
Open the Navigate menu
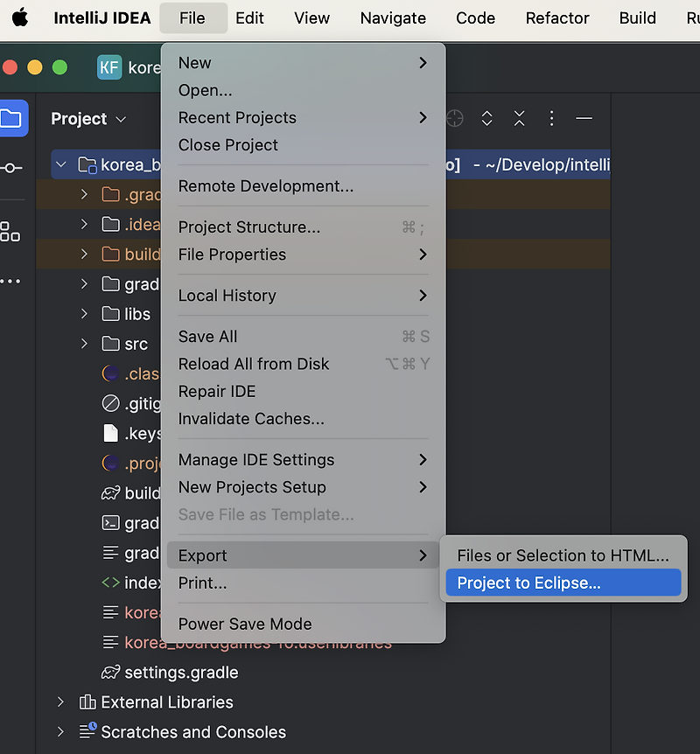click(392, 17)
